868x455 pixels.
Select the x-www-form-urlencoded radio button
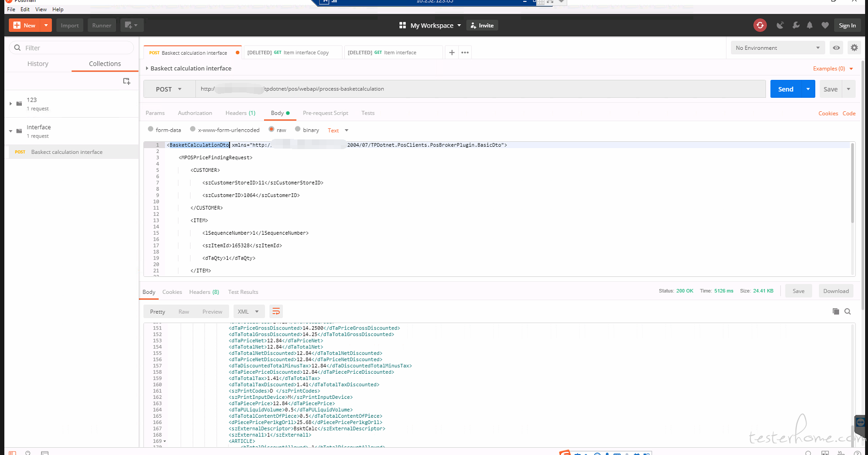192,129
